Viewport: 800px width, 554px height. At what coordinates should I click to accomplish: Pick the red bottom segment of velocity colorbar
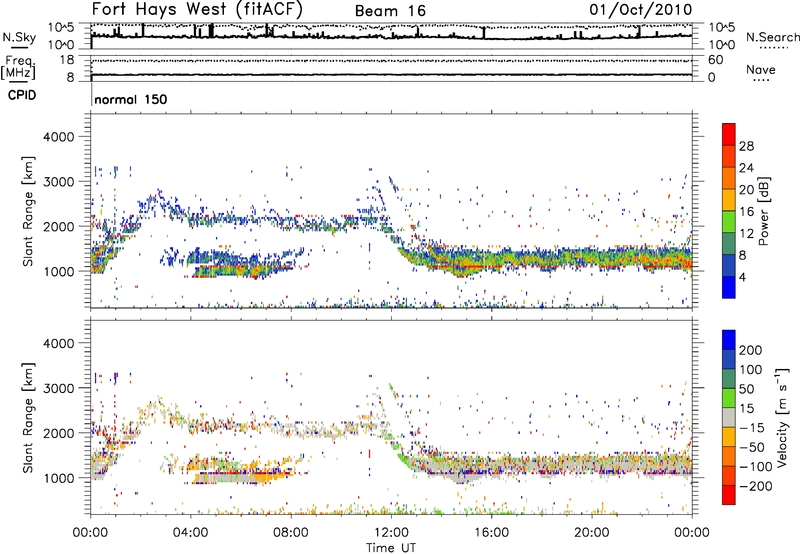click(729, 495)
